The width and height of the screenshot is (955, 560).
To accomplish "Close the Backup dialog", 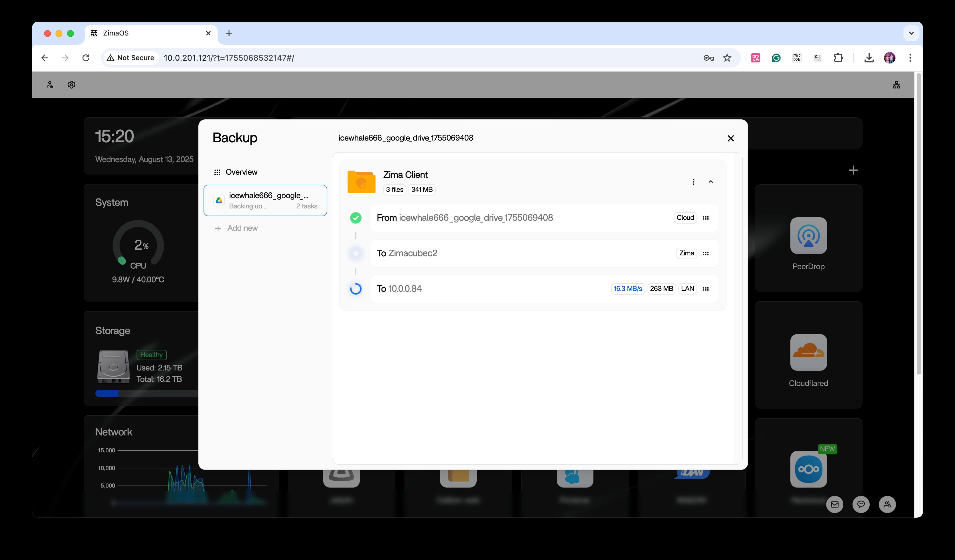I will point(731,138).
